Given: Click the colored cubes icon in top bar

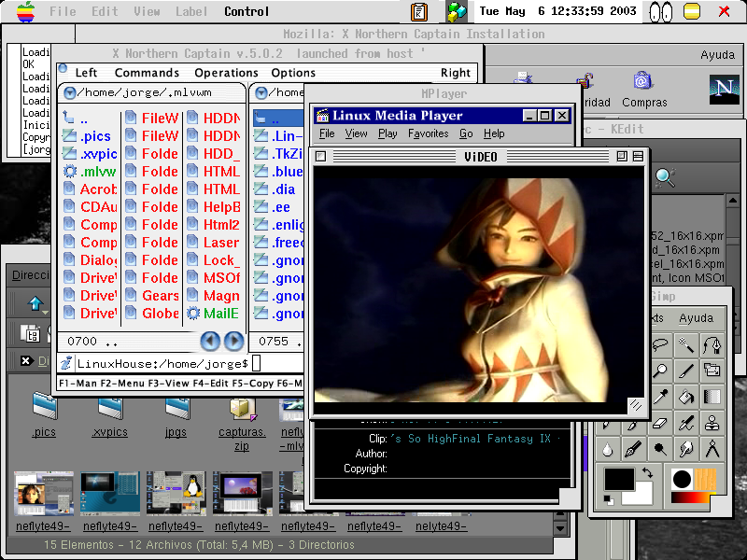Looking at the screenshot, I should point(457,12).
